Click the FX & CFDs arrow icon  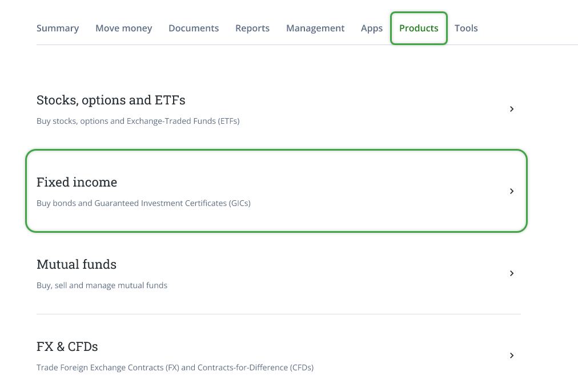point(512,355)
